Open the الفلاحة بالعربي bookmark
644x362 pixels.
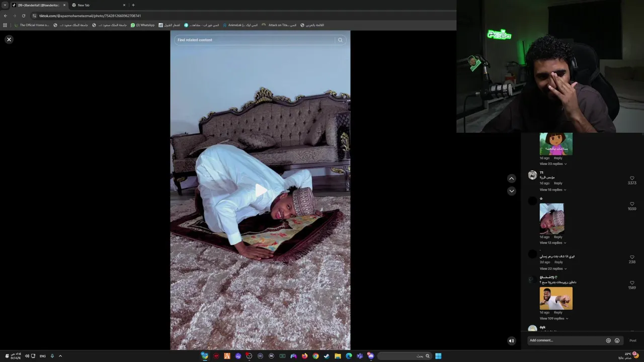click(x=312, y=25)
